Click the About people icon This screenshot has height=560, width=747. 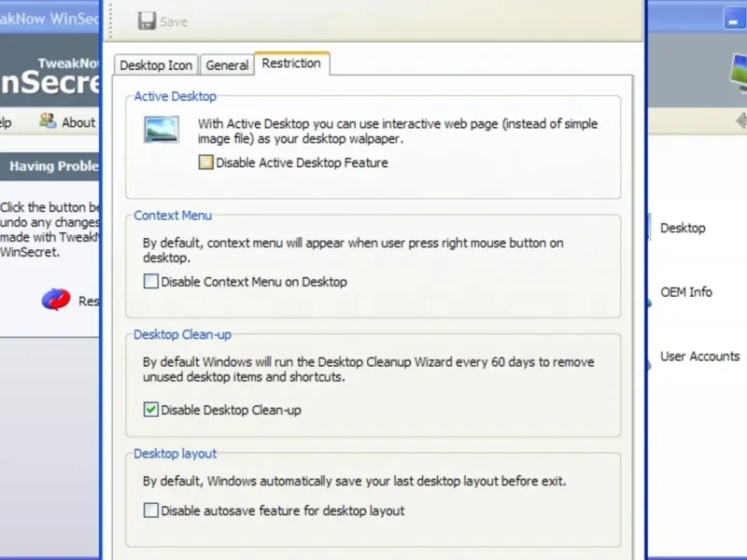48,121
